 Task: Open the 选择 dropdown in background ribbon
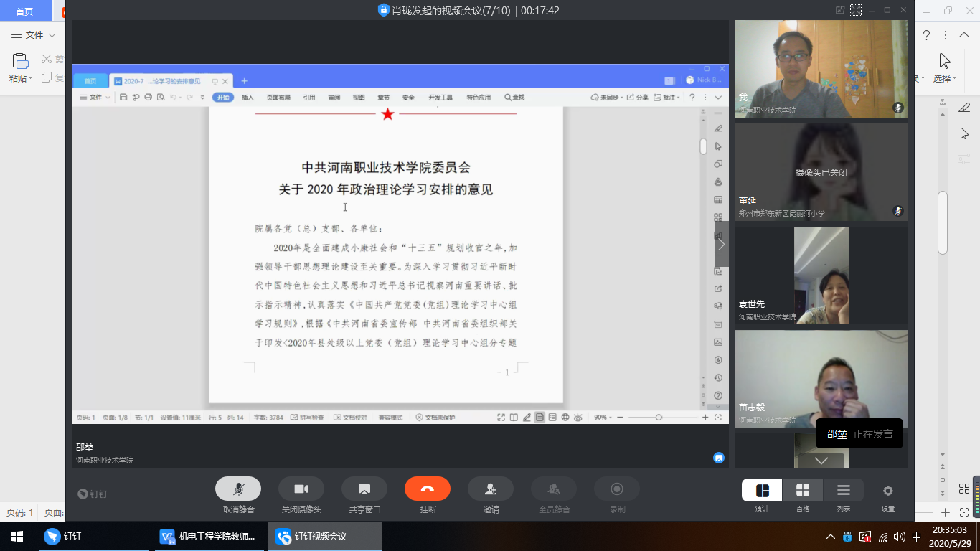[945, 78]
